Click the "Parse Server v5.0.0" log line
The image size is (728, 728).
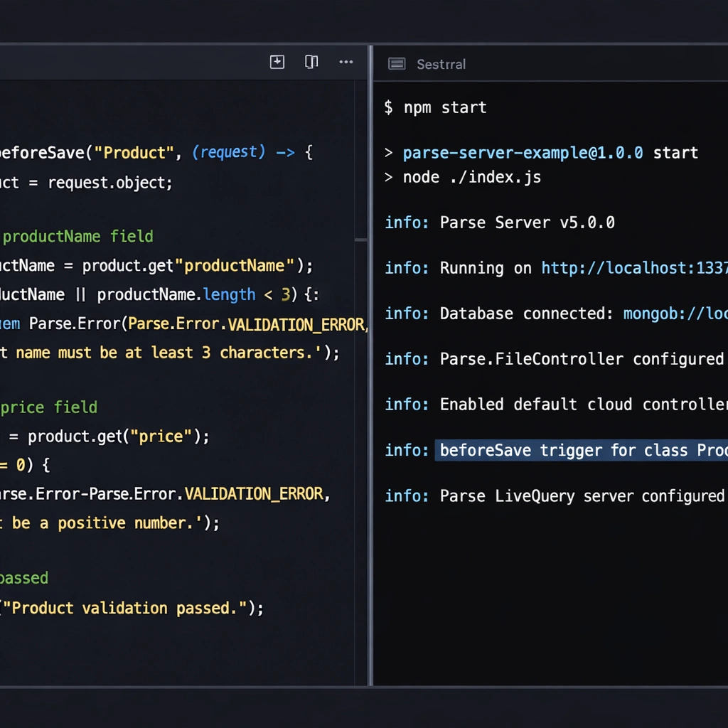[x=527, y=223]
